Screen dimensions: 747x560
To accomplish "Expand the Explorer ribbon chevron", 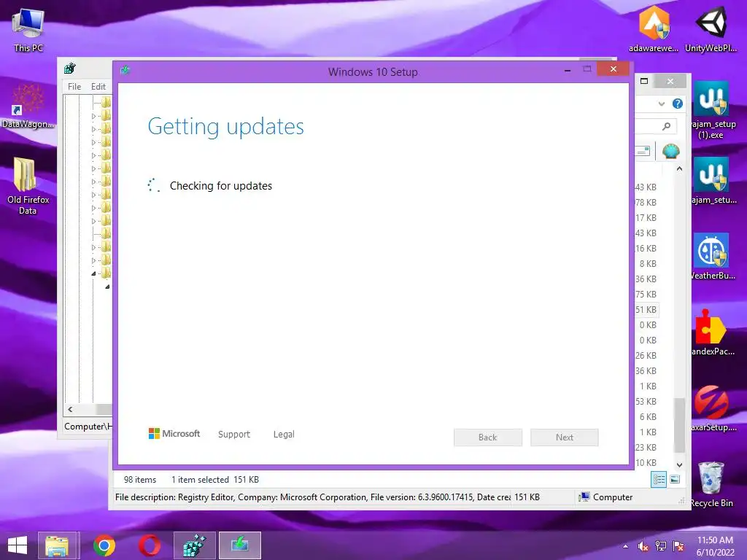I will (x=661, y=104).
